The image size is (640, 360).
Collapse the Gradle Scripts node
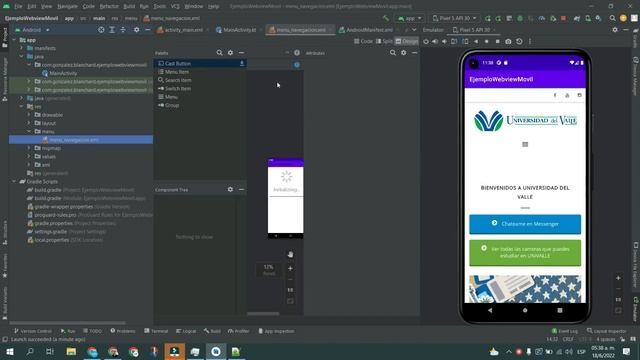pos(14,181)
